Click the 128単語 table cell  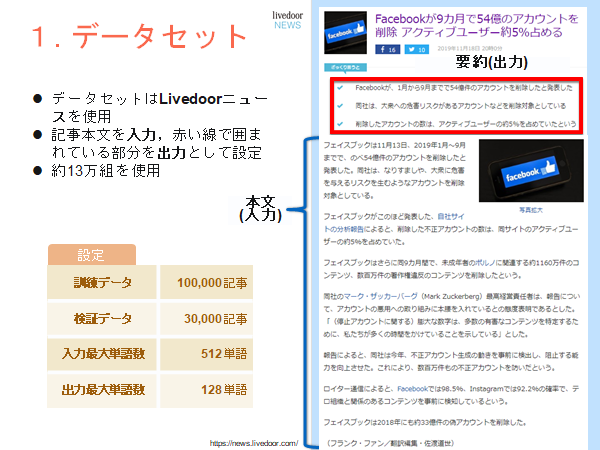pyautogui.click(x=207, y=390)
